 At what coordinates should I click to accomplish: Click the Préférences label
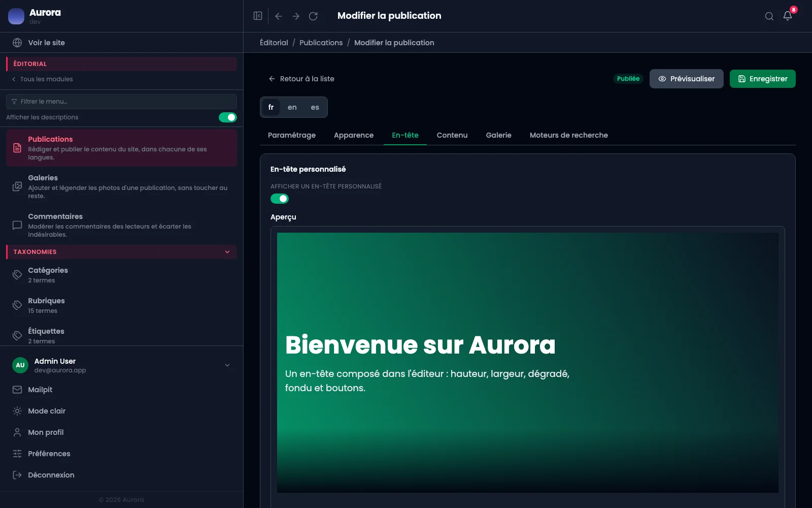point(49,454)
